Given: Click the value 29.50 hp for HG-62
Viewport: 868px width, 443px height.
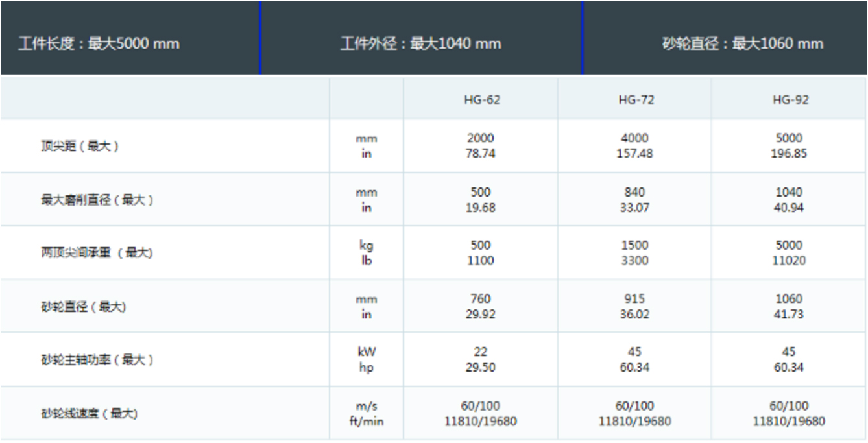Looking at the screenshot, I should coord(480,368).
